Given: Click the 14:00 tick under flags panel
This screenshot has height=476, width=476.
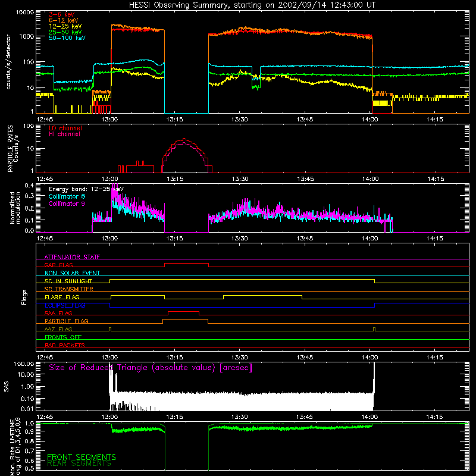Looking at the screenshot, I should coord(369,358).
